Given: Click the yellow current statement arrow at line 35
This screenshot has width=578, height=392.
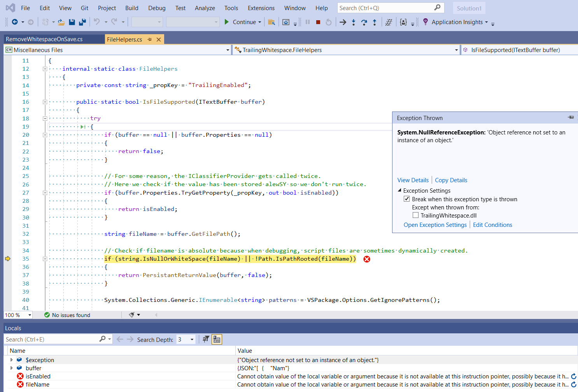Looking at the screenshot, I should click(x=8, y=259).
